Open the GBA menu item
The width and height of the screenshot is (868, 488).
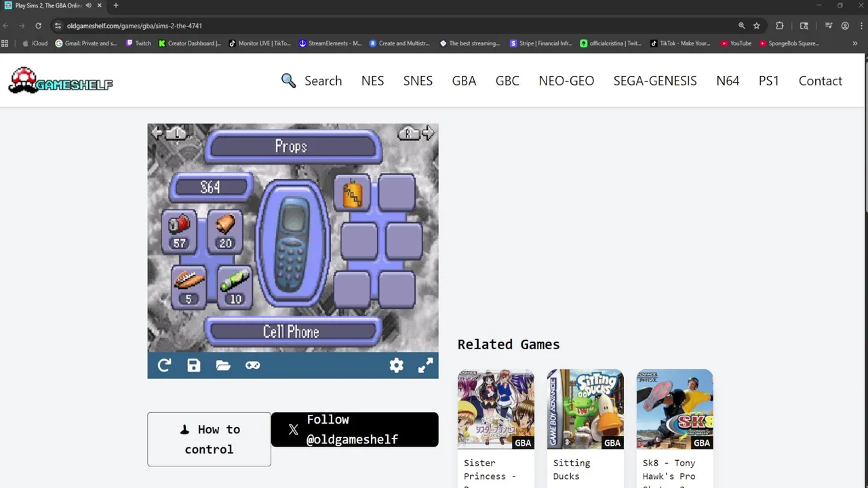pyautogui.click(x=464, y=81)
